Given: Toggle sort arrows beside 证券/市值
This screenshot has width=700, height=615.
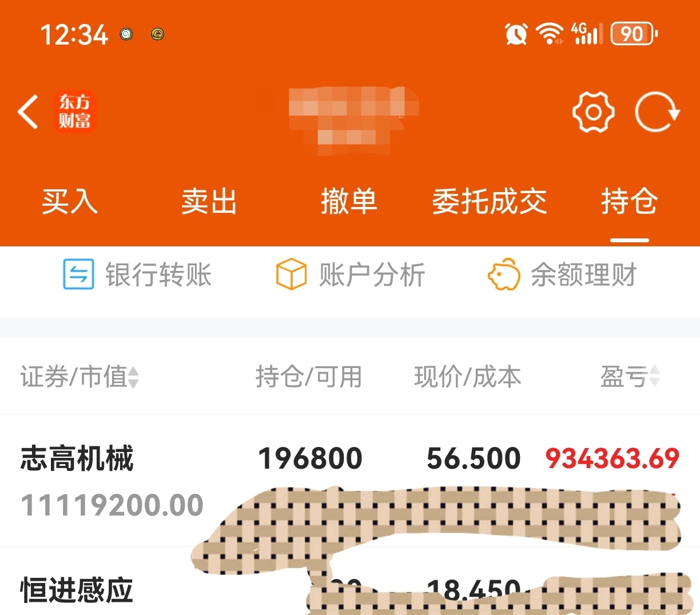Looking at the screenshot, I should pos(133,377).
